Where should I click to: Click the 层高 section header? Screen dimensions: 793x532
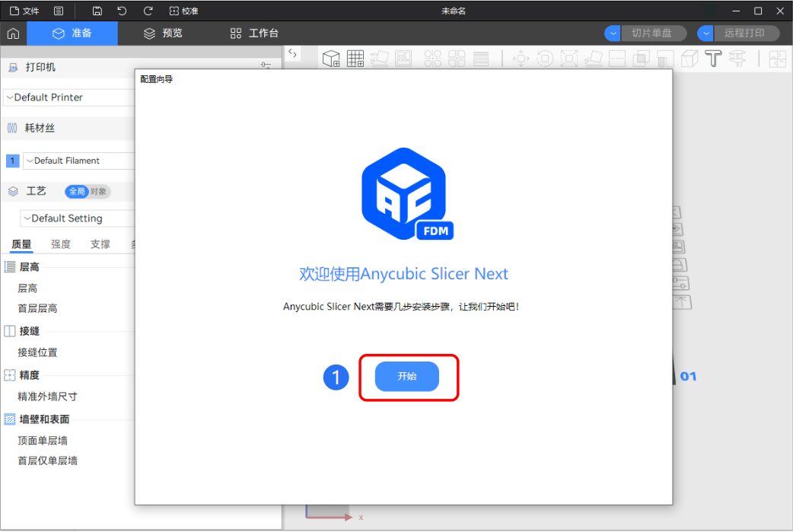pyautogui.click(x=30, y=267)
